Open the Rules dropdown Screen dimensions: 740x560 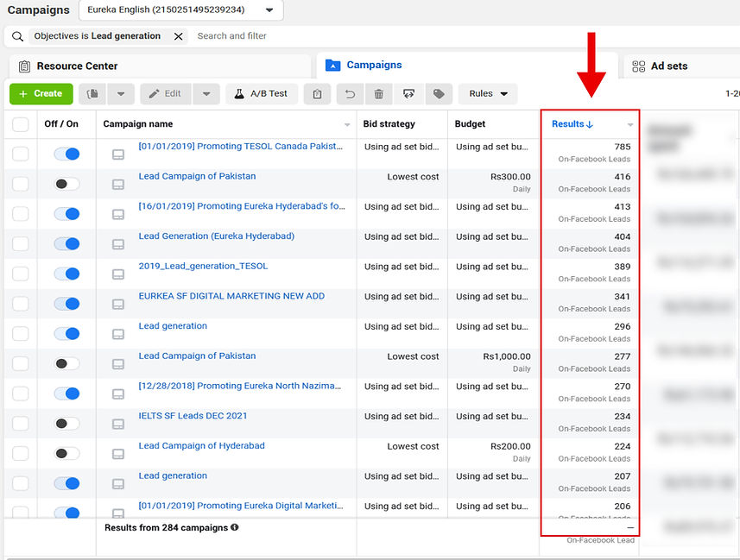coord(488,94)
